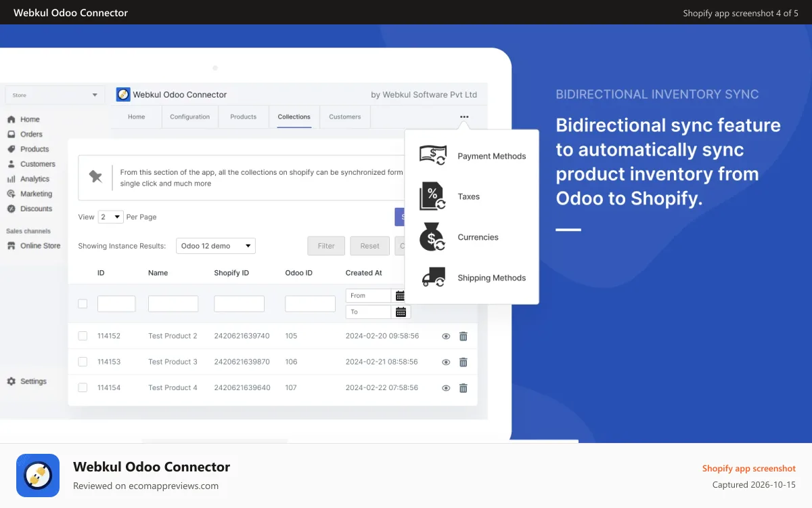The width and height of the screenshot is (812, 508).
Task: Click the Test Product 3 name cell
Action: [x=173, y=362]
